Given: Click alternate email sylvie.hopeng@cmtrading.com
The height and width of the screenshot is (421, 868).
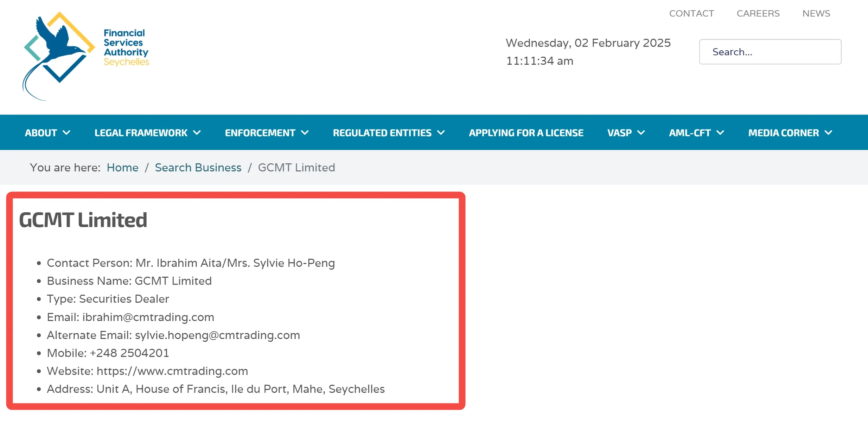Looking at the screenshot, I should [217, 335].
